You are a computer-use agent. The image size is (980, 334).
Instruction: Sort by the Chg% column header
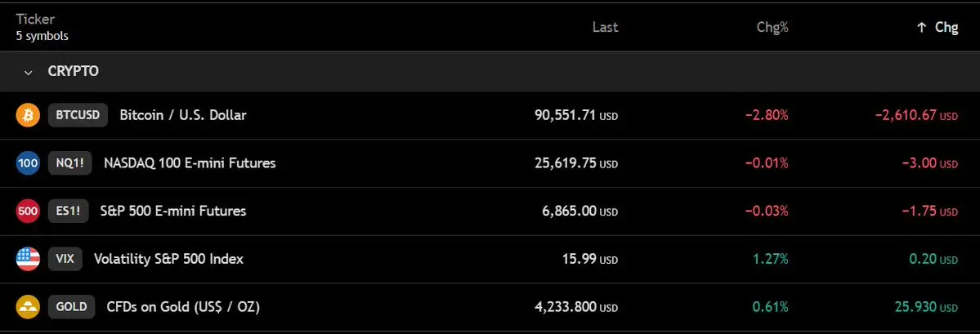click(x=772, y=27)
